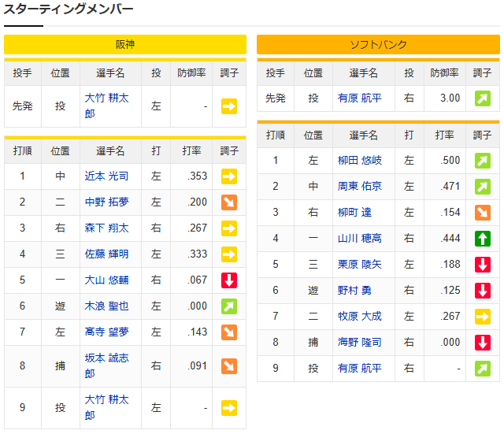Click the 3.00 ERA value for 有原 航平
This screenshot has width=504, height=434.
(x=450, y=98)
